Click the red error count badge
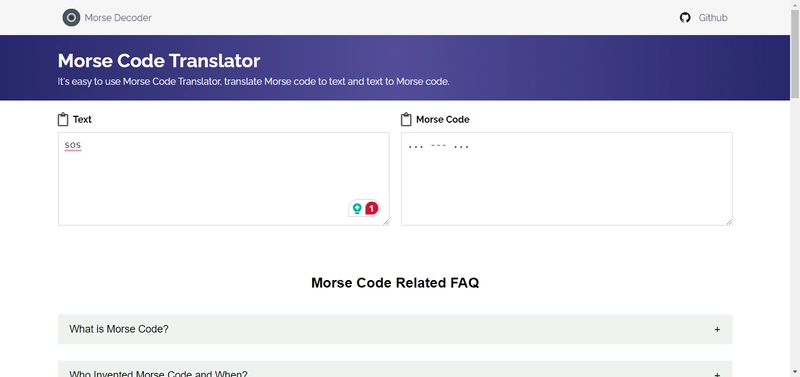Viewport: 800px width, 377px height. 372,208
